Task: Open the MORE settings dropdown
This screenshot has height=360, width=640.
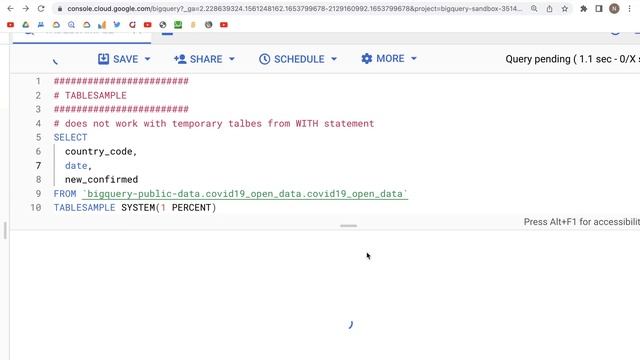Action: [x=389, y=59]
